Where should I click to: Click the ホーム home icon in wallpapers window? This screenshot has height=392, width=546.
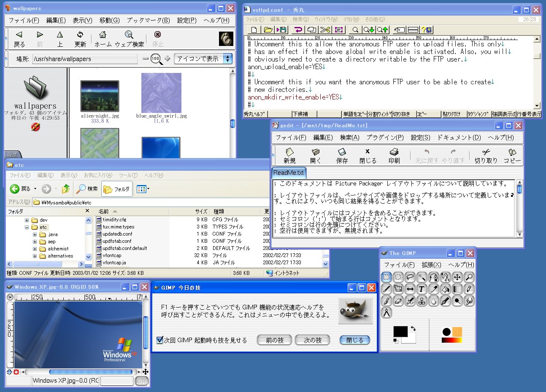pyautogui.click(x=103, y=39)
